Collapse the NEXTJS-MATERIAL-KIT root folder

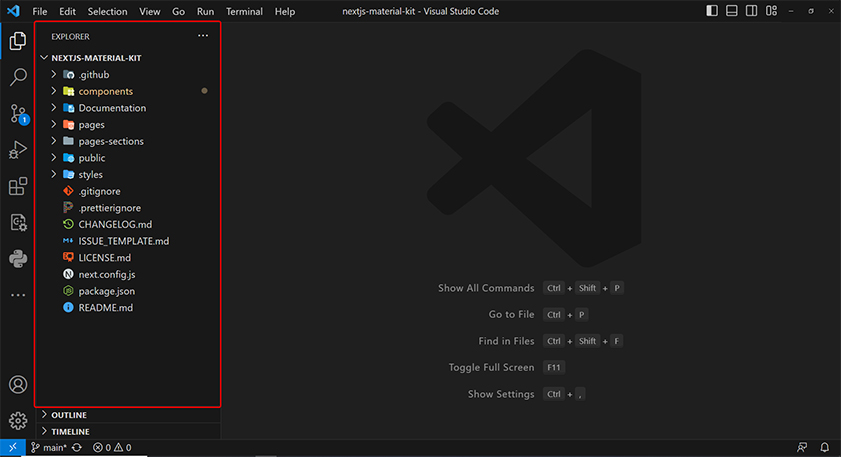pos(45,58)
